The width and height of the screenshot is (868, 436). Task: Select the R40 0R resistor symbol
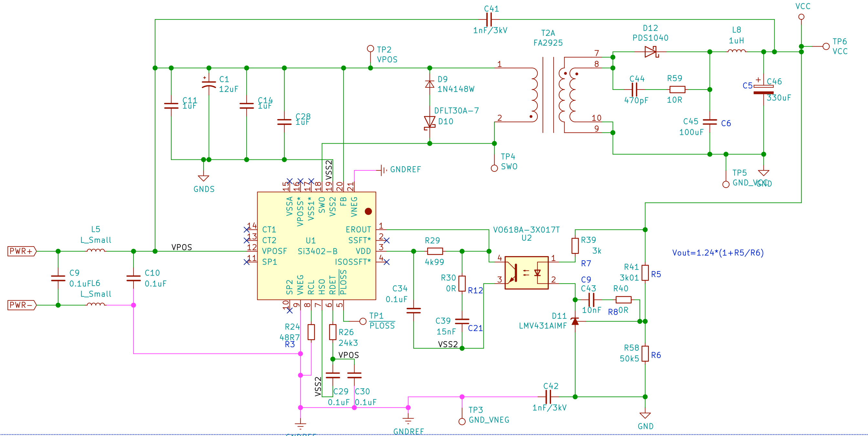[623, 300]
